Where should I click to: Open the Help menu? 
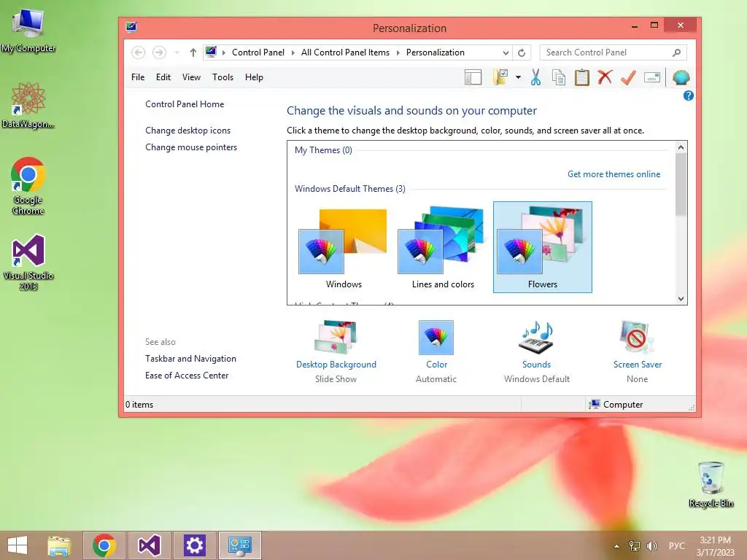point(254,77)
